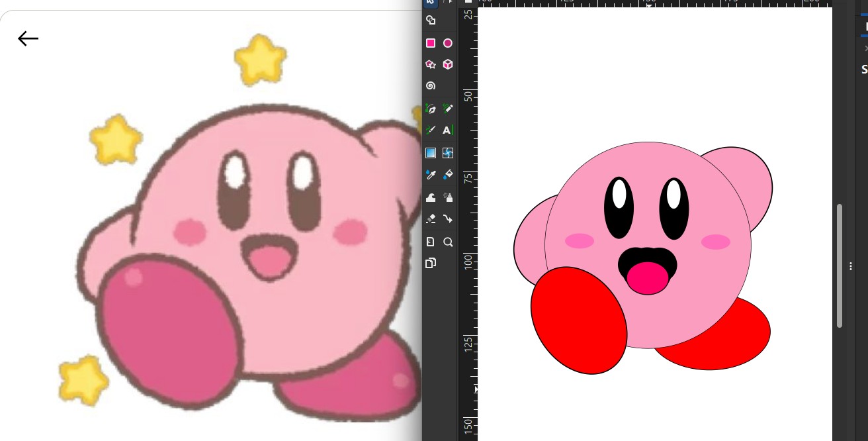Select the Eraser tool

tap(431, 219)
